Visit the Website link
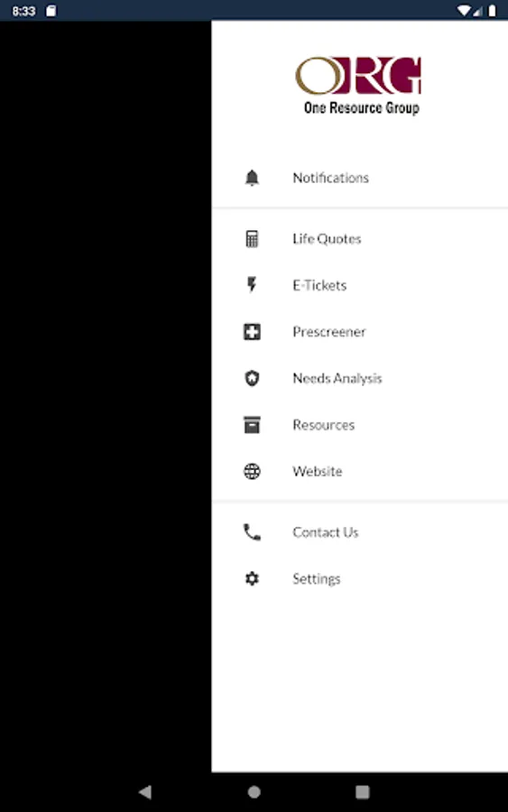This screenshot has width=508, height=812. coord(359,471)
